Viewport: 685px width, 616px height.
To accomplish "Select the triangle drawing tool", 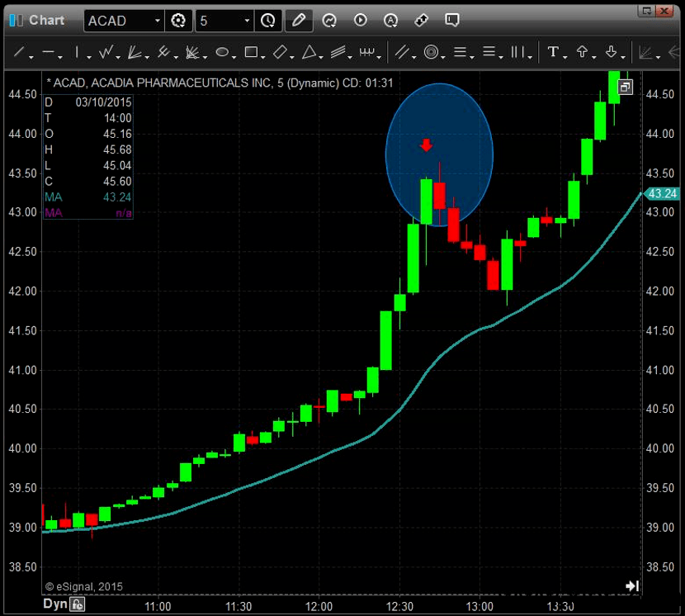I will (309, 52).
